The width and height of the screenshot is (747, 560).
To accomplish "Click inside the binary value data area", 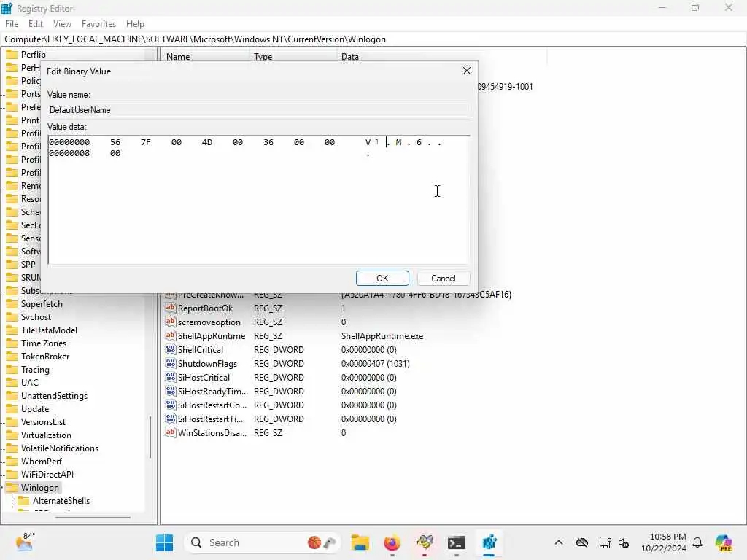I will (259, 200).
